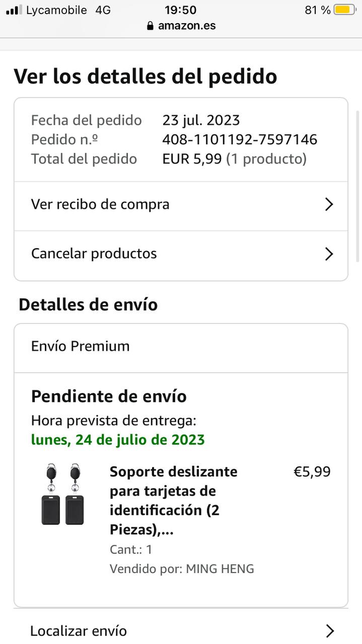This screenshot has width=362, height=644.
Task: Tap the clock showing 19:50
Action: pyautogui.click(x=180, y=10)
